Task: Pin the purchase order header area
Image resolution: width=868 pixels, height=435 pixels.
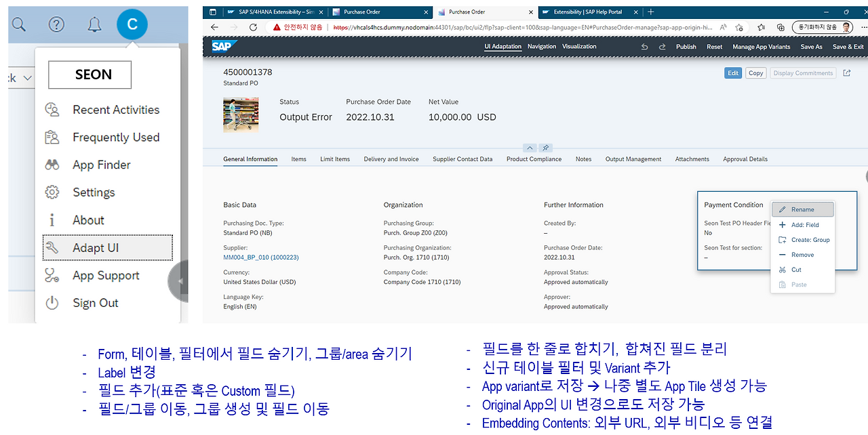Action: click(x=545, y=148)
